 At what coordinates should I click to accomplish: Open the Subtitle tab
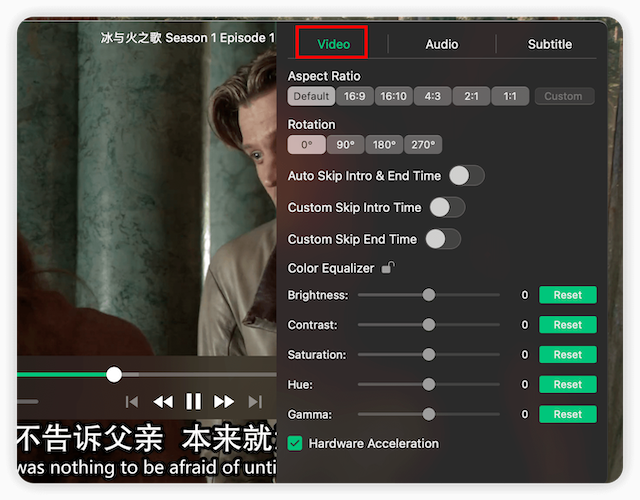click(x=549, y=44)
